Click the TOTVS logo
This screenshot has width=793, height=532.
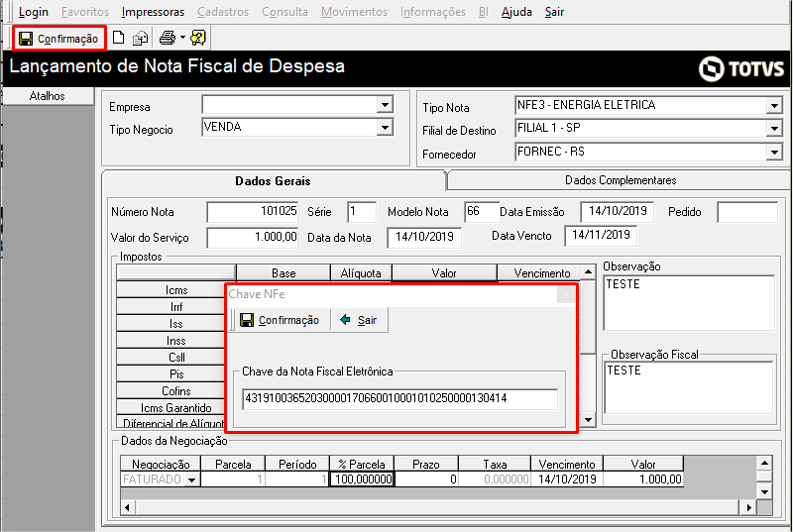click(x=741, y=68)
